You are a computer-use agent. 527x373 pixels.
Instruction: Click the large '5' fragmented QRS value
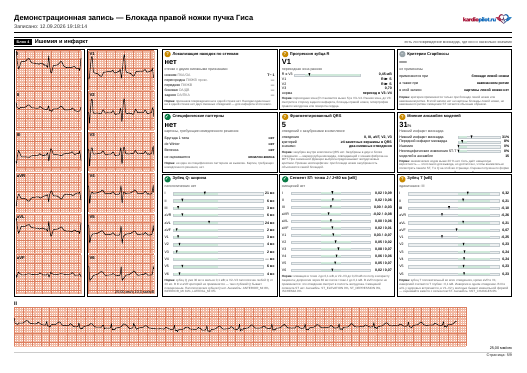284,125
